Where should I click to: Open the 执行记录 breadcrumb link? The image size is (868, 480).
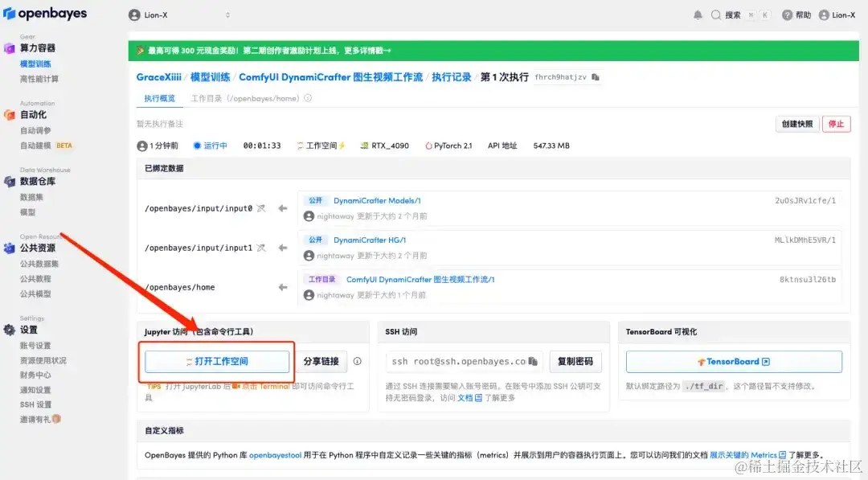pos(452,77)
